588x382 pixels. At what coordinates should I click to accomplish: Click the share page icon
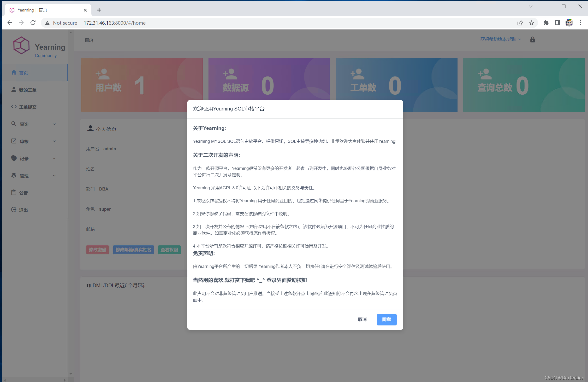[x=520, y=23]
